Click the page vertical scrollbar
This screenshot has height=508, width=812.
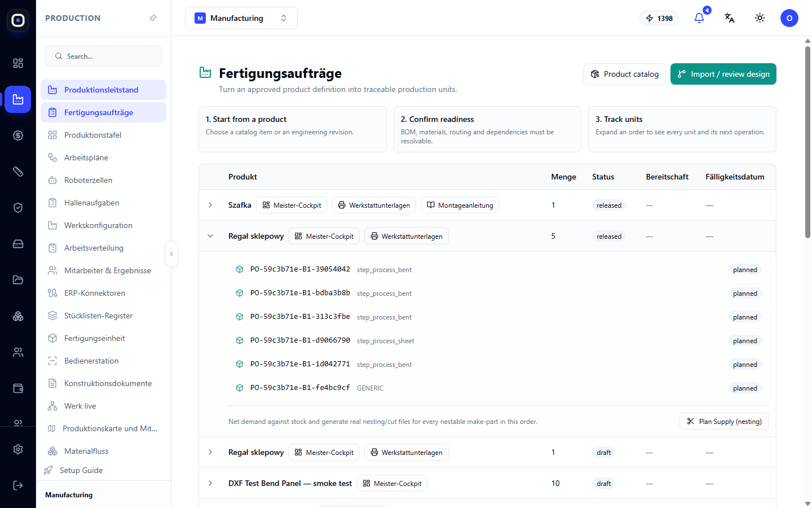pyautogui.click(x=807, y=141)
